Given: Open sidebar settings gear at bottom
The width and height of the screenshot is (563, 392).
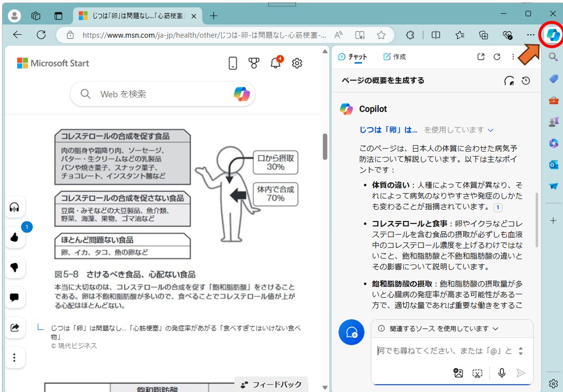Looking at the screenshot, I should click(553, 384).
